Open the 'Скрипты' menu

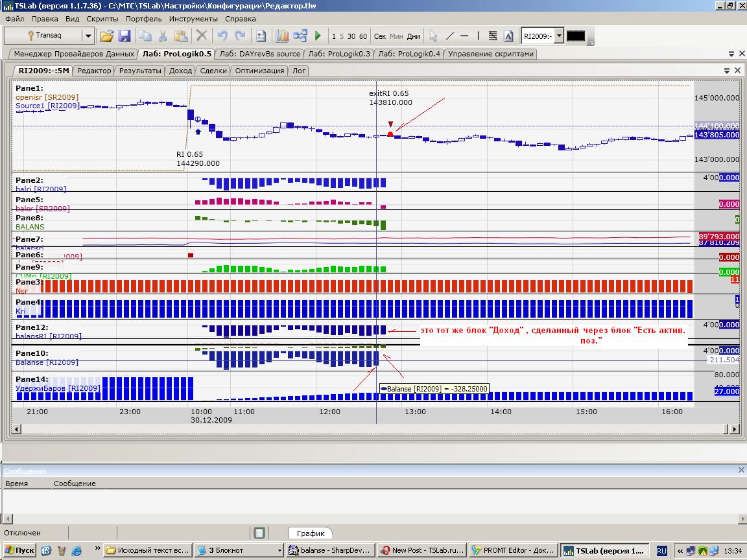click(102, 19)
